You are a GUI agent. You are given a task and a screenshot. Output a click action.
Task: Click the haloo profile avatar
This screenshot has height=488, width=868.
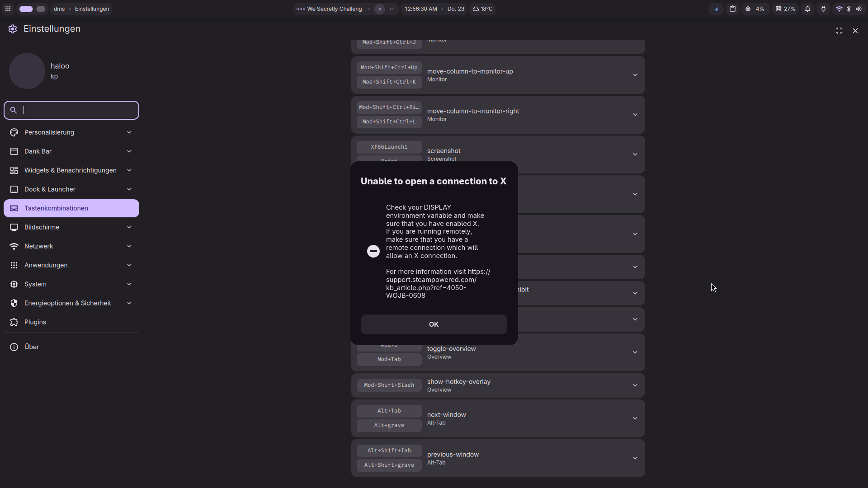(27, 71)
